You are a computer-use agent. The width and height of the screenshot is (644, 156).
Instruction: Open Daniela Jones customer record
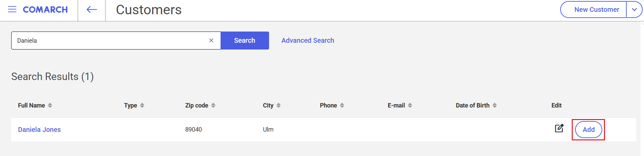click(x=39, y=130)
